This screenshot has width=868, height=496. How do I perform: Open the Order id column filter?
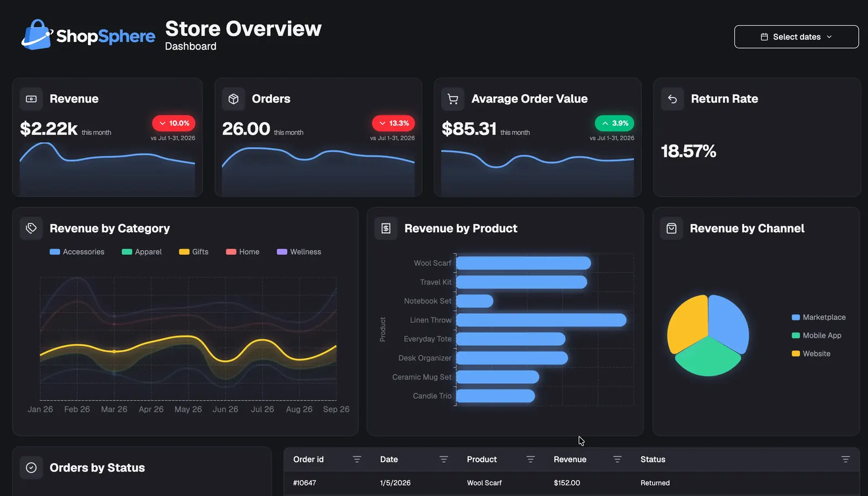click(x=357, y=459)
